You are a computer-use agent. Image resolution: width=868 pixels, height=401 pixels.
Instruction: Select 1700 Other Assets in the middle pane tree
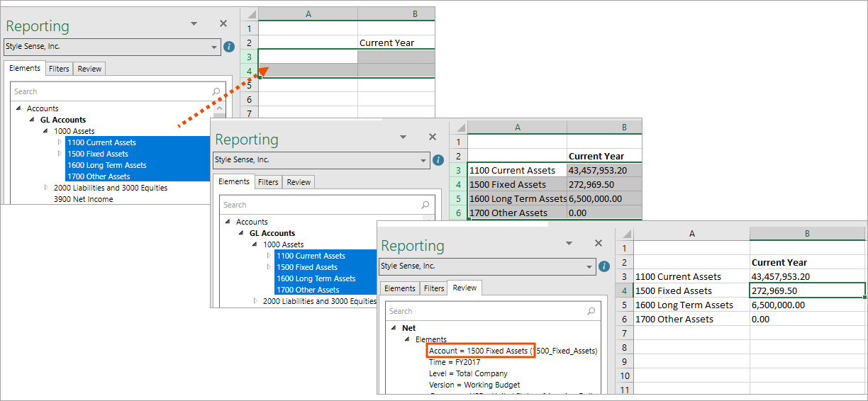coord(308,290)
